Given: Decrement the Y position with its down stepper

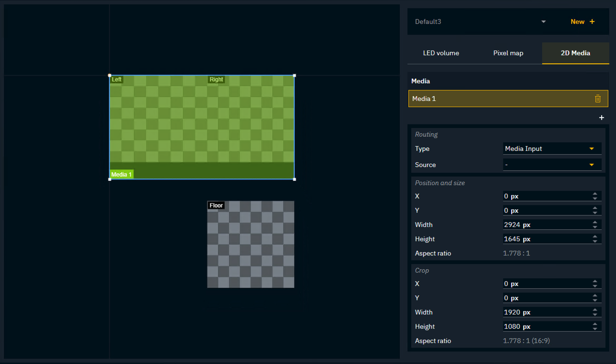Looking at the screenshot, I should click(x=595, y=212).
